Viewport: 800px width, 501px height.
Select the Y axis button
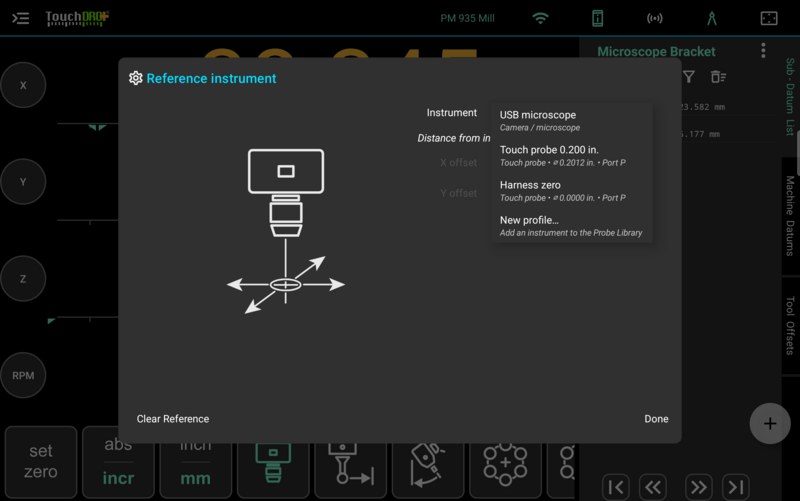point(23,182)
